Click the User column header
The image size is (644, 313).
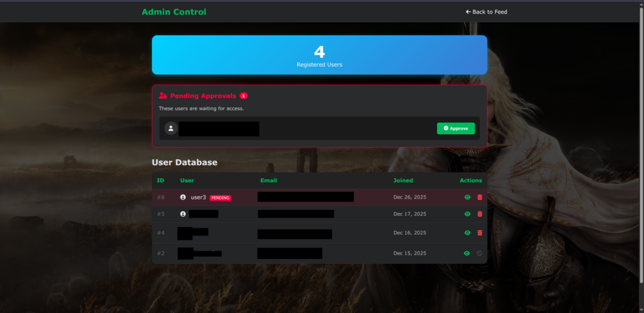coord(187,180)
